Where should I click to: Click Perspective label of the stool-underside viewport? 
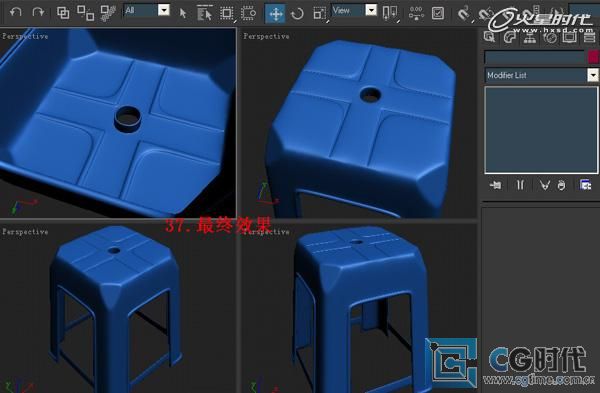pyautogui.click(x=25, y=36)
